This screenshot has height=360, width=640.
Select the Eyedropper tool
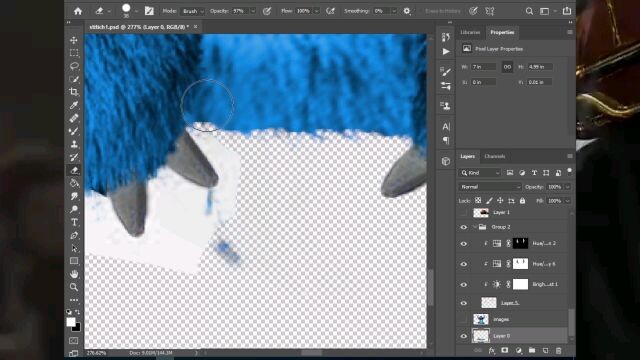click(x=74, y=105)
